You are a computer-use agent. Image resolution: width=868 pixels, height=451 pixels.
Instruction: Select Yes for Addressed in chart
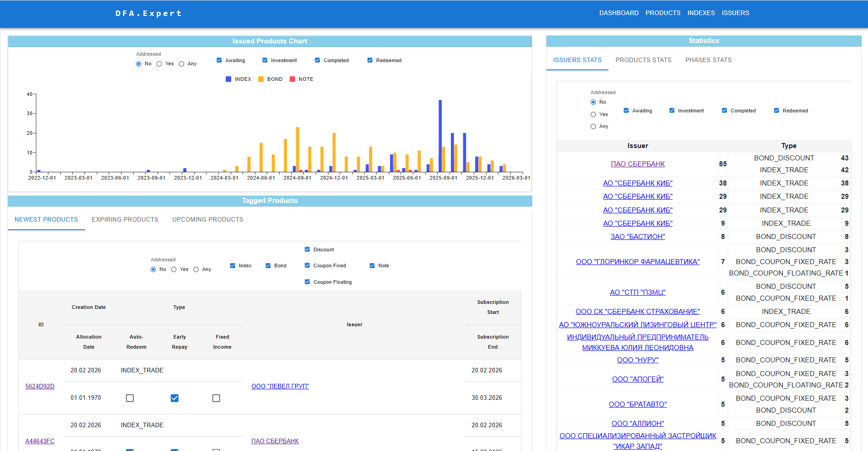pos(159,64)
